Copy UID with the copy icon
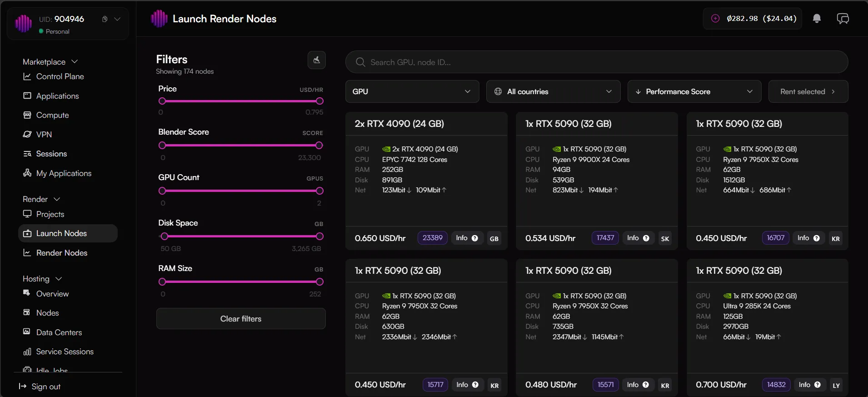The height and width of the screenshot is (397, 868). pos(105,19)
